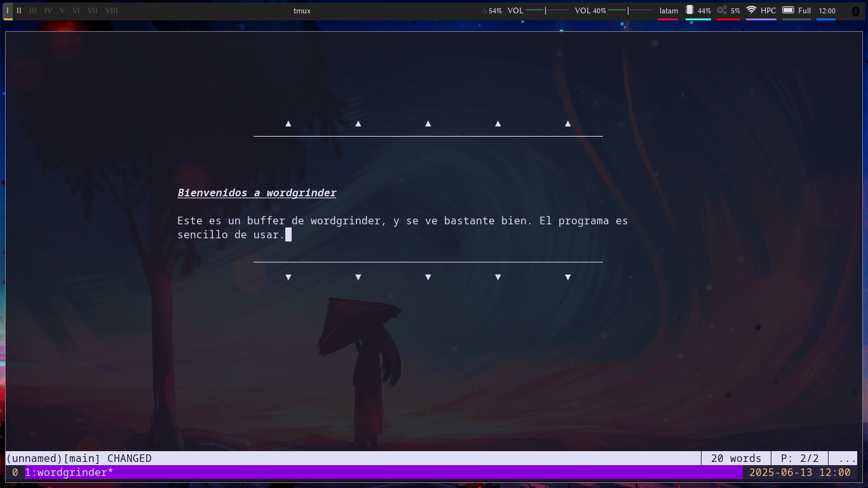
Task: Click the word 'sencillo' on the second line
Action: point(203,234)
